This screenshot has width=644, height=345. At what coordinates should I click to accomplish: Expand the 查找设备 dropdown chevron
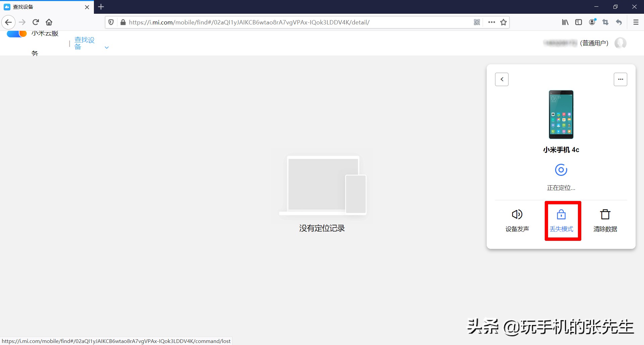point(107,48)
